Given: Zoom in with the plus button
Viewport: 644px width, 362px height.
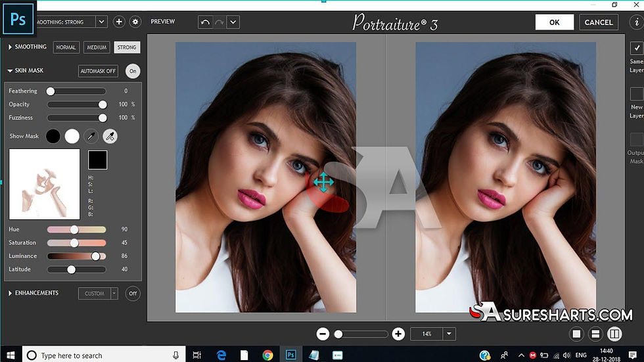Looking at the screenshot, I should pos(398,334).
